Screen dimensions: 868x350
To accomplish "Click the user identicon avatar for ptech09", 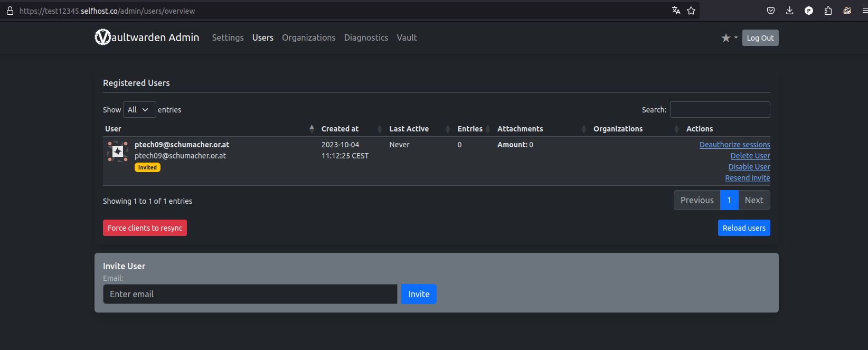I will pyautogui.click(x=118, y=152).
